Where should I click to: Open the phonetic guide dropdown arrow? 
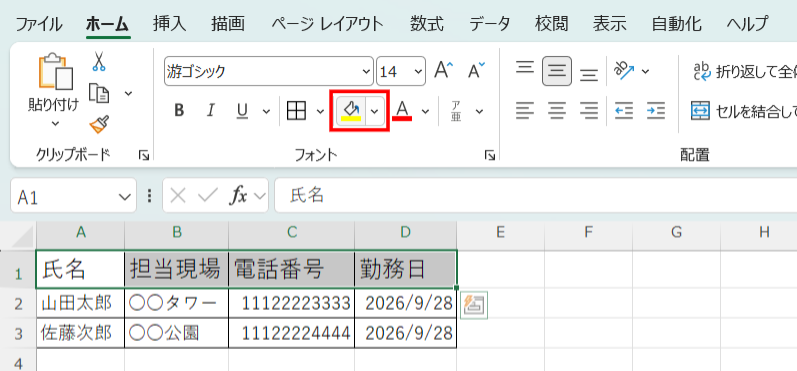pos(479,111)
